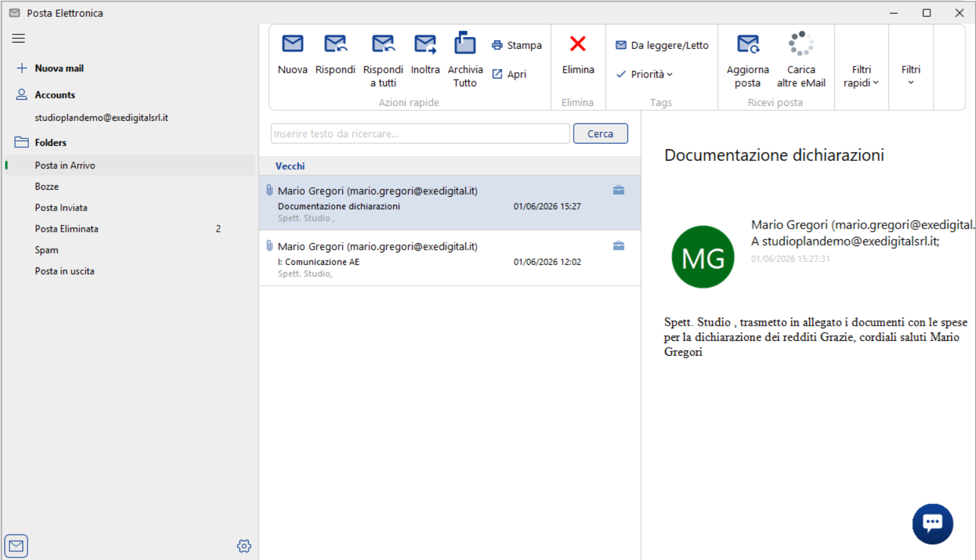This screenshot has height=560, width=976.
Task: Toggle the hamburger navigation menu
Action: coord(19,38)
